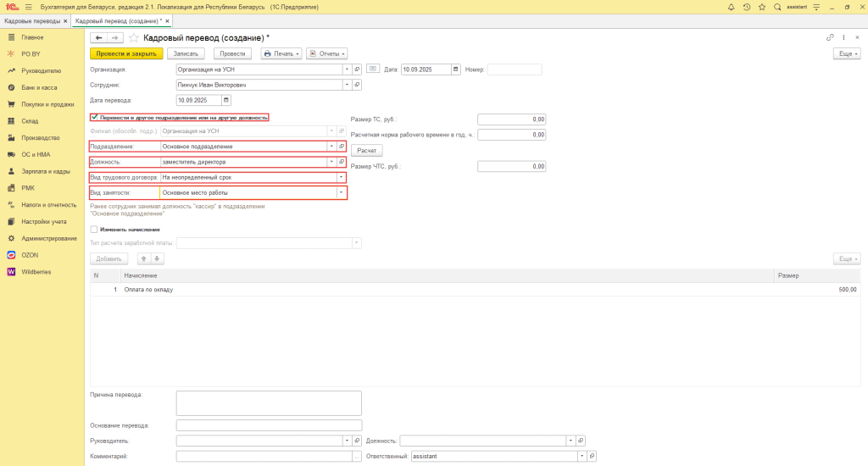Uncheck Перевести в другое подразделение checkbox

pyautogui.click(x=94, y=117)
